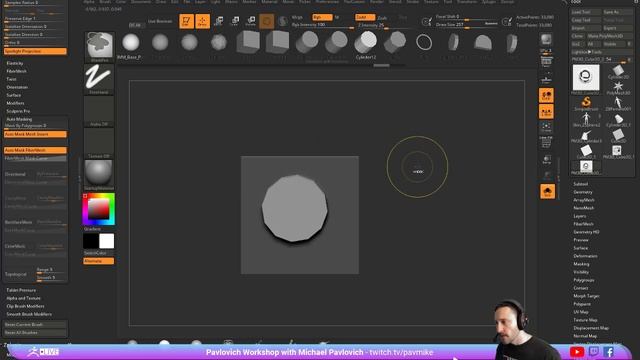This screenshot has height=360, width=640.
Task: Expand the Orientation brush section
Action: pos(17,87)
